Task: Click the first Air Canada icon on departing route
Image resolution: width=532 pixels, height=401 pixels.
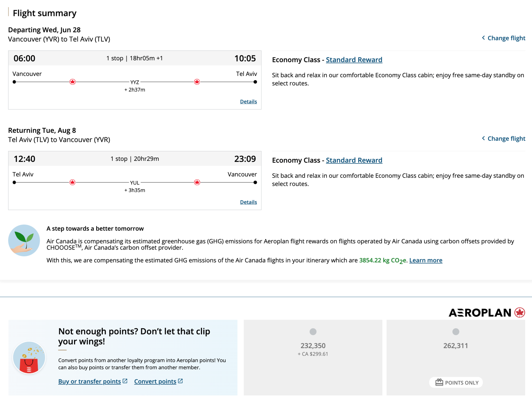Action: 72,82
